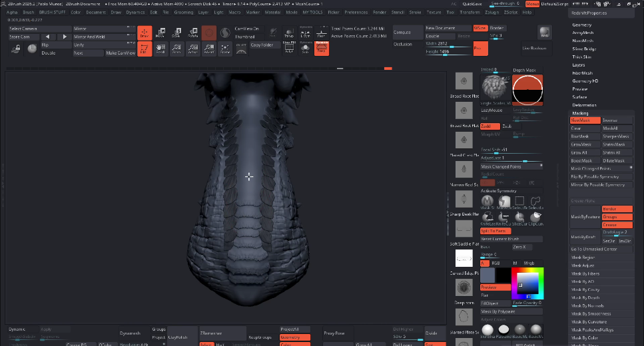
Task: Activate the Draw mode icon
Action: click(x=144, y=33)
